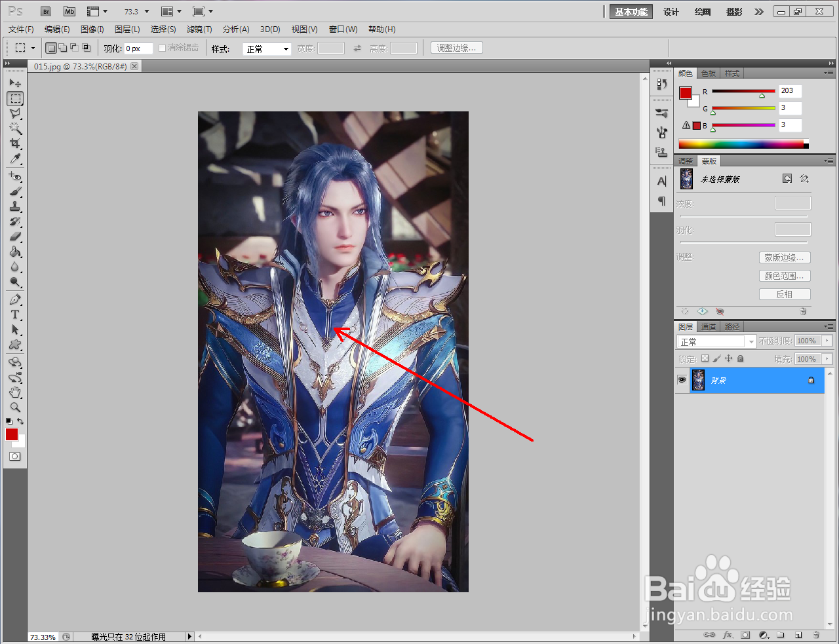
Task: Click the foreground color swatch in toolbox
Action: point(12,434)
